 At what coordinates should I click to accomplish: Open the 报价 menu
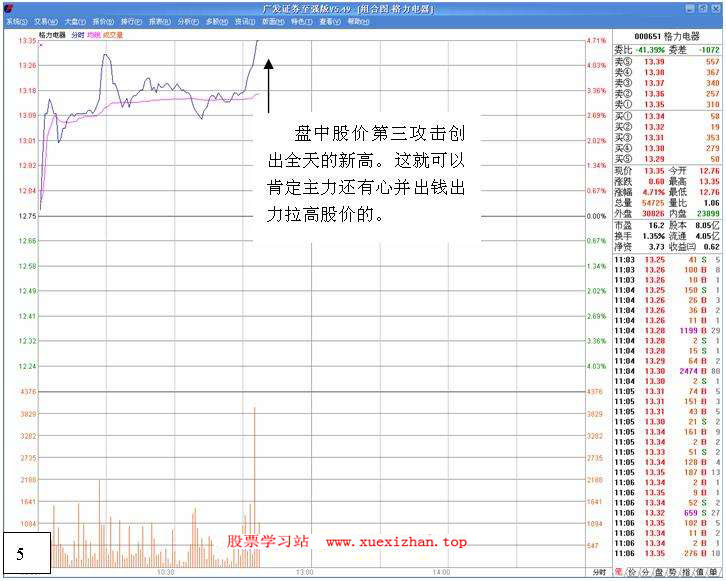click(103, 22)
